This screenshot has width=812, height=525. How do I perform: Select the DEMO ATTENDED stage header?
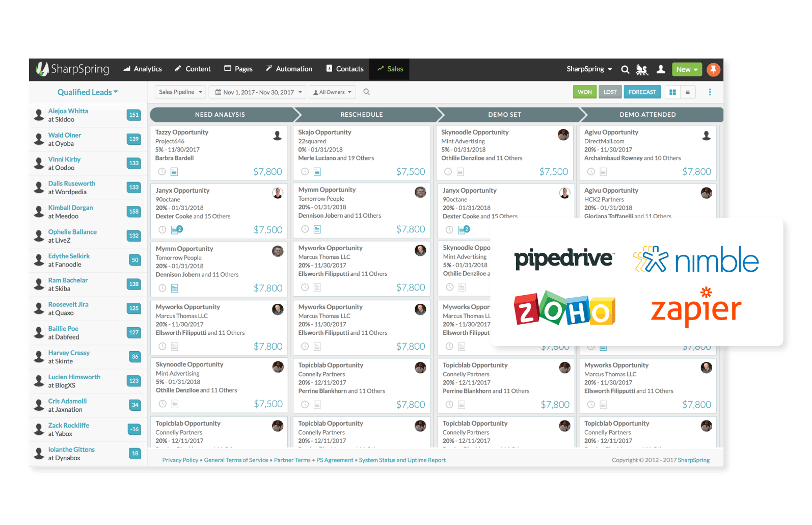point(648,115)
